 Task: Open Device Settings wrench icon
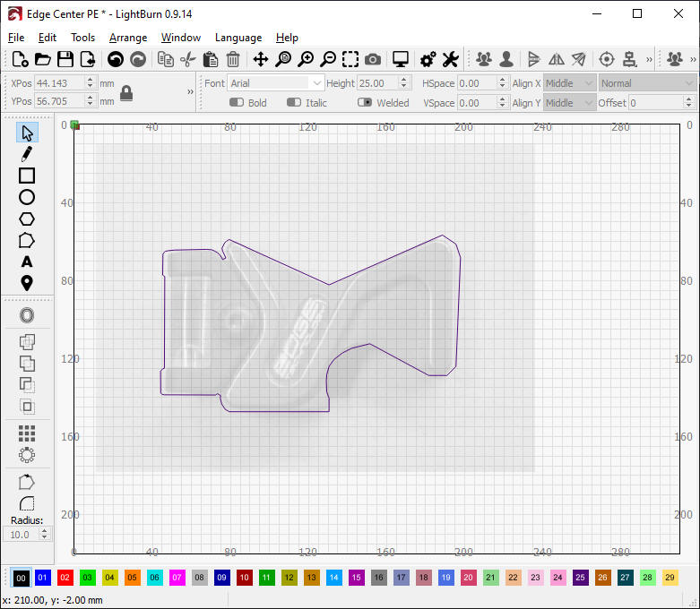pos(450,59)
